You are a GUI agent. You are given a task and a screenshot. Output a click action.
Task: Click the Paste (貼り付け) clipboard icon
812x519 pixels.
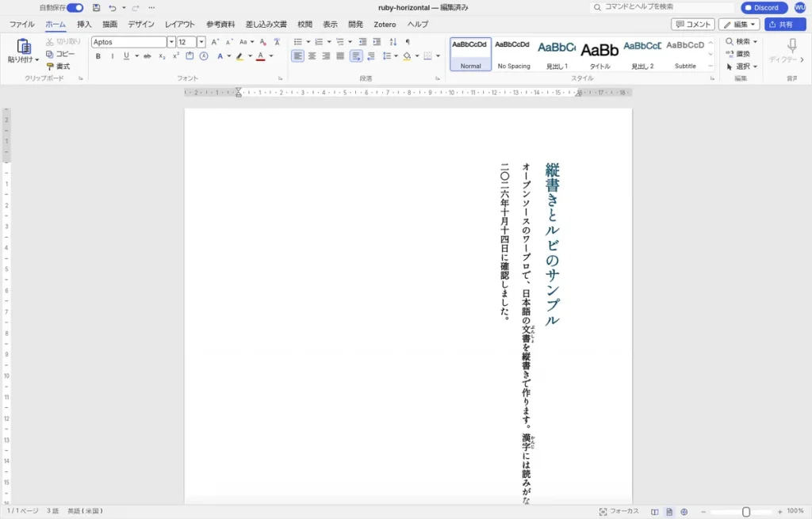pyautogui.click(x=23, y=46)
